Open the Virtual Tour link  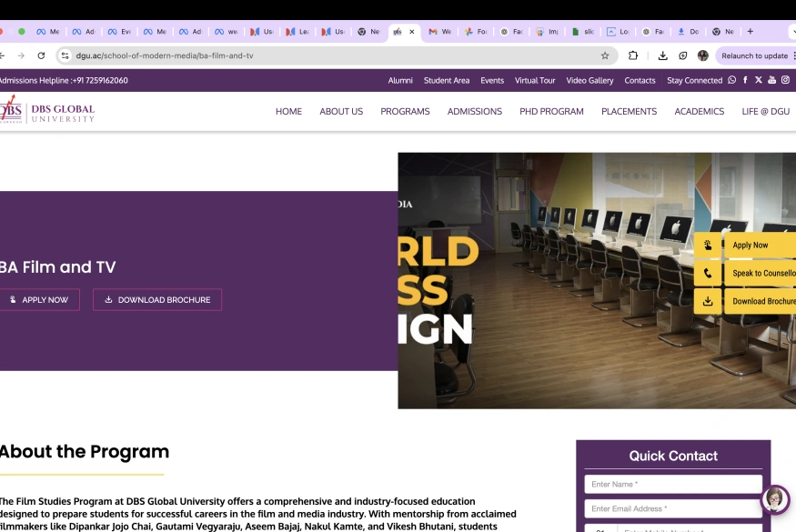pos(535,80)
